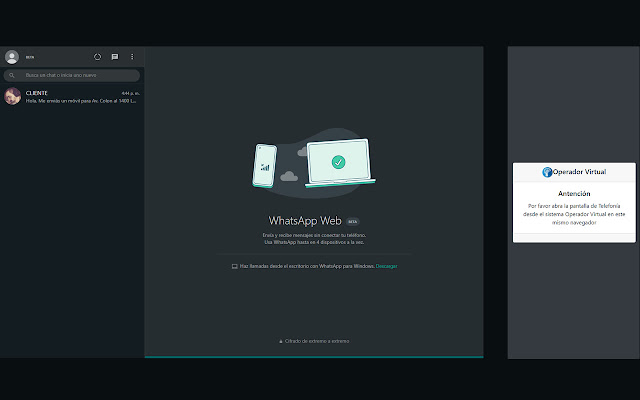The width and height of the screenshot is (640, 400).
Task: Click the padlock icon near encryption notice
Action: [x=281, y=341]
